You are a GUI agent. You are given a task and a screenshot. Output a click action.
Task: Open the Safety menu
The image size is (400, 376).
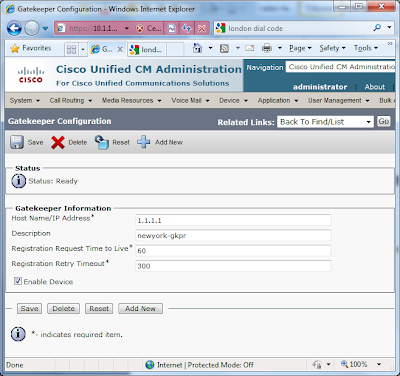tap(332, 48)
